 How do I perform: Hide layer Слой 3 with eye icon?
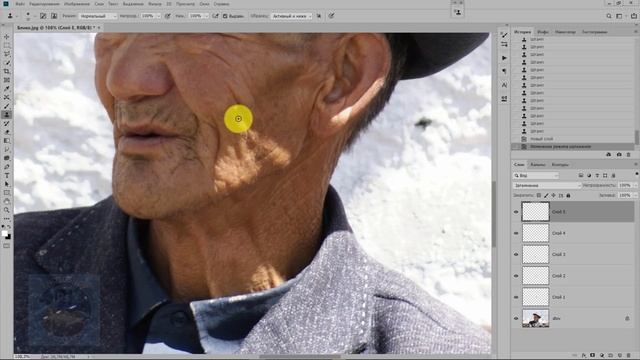coord(516,254)
